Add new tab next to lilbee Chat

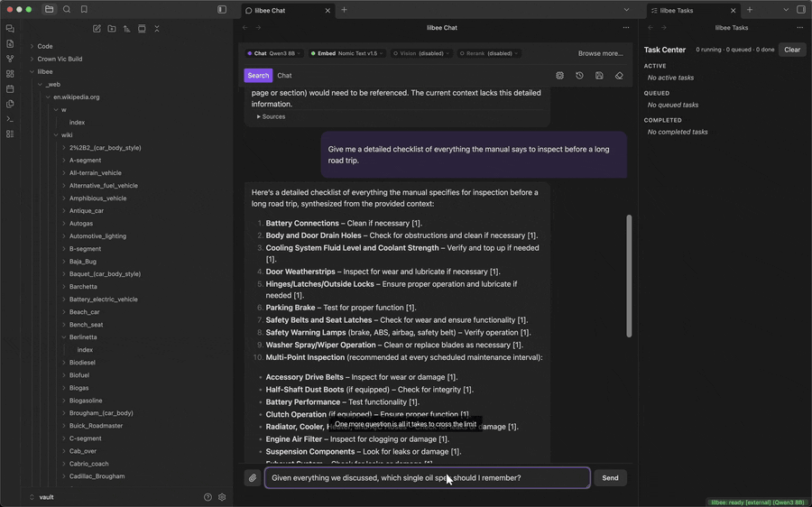tap(344, 9)
